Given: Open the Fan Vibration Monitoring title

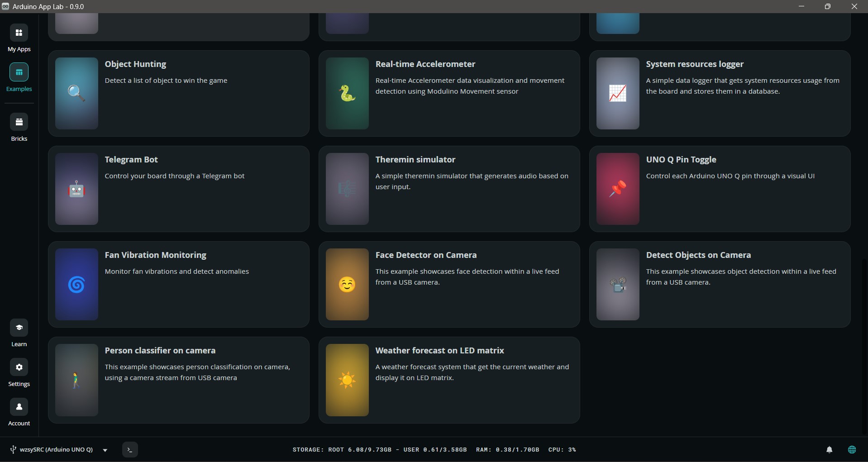Looking at the screenshot, I should [x=156, y=255].
